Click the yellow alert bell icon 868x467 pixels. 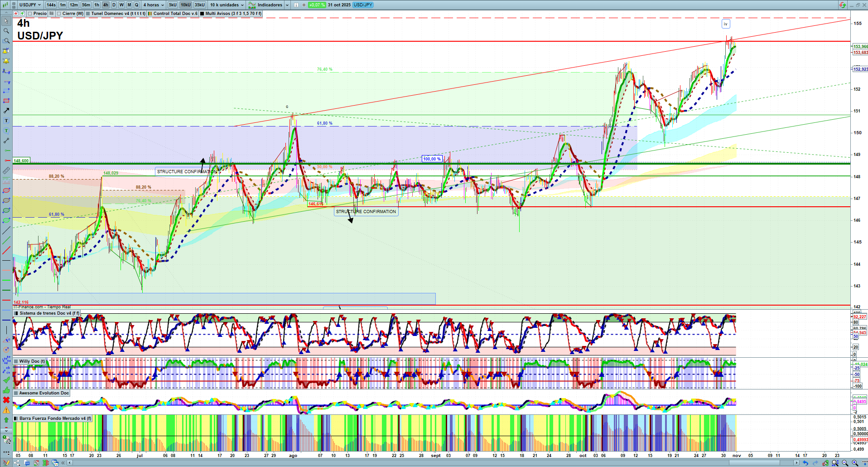pos(6,61)
